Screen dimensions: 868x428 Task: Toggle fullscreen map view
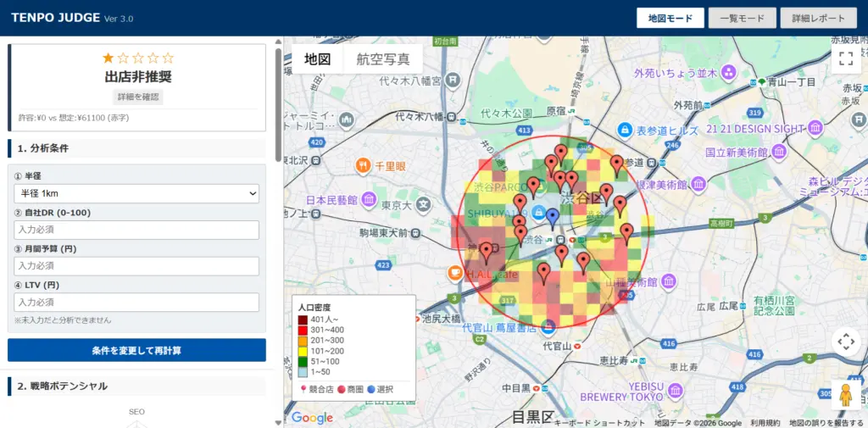point(845,58)
